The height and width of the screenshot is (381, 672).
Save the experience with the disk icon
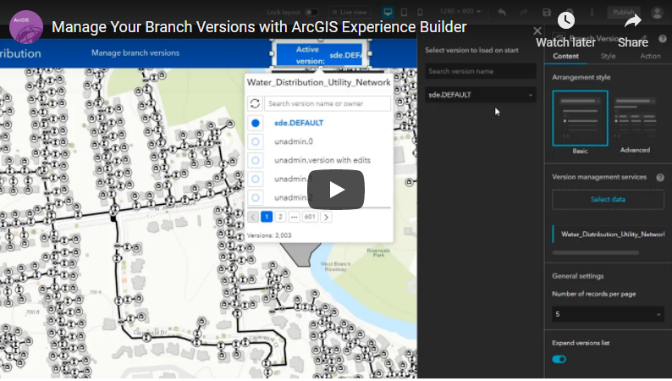point(546,12)
